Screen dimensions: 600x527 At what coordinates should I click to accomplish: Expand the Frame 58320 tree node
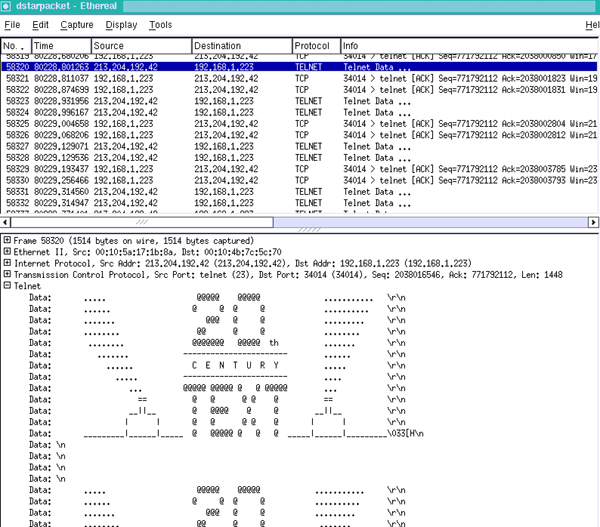8,241
